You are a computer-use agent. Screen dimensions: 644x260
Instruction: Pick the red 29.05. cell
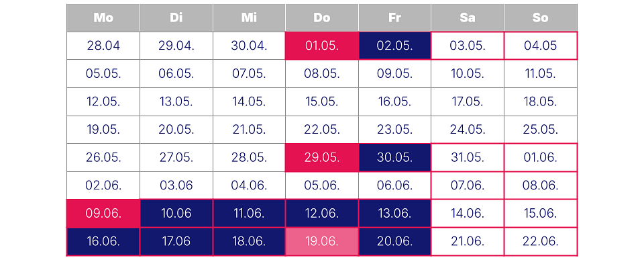pos(321,158)
